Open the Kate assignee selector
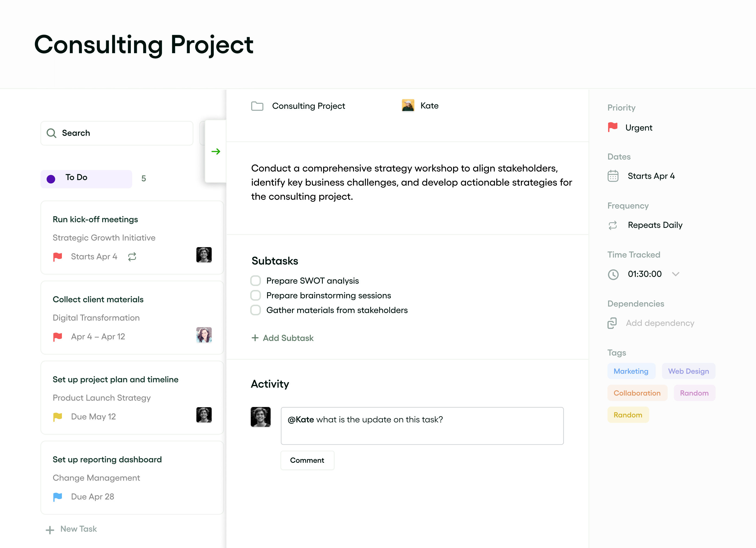Screen dimensions: 756x548 [x=420, y=106]
